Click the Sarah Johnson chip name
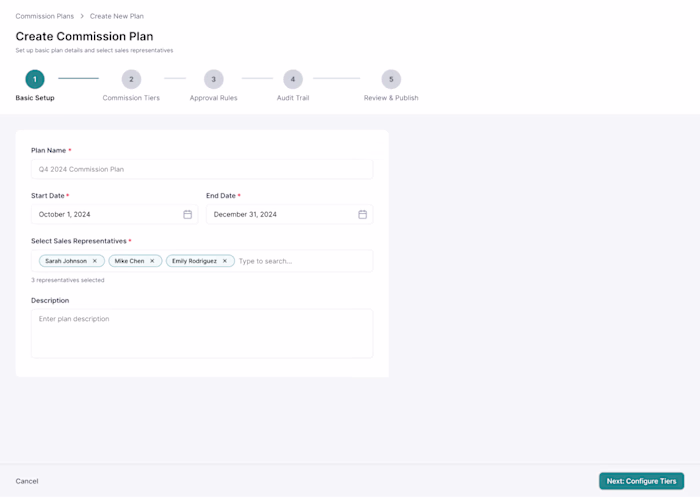The image size is (700, 498). click(66, 261)
